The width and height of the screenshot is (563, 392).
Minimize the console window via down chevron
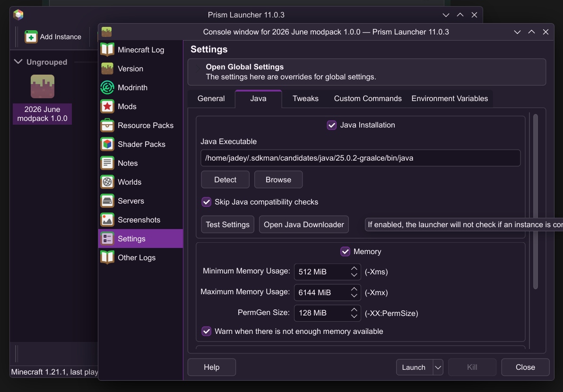click(x=518, y=32)
